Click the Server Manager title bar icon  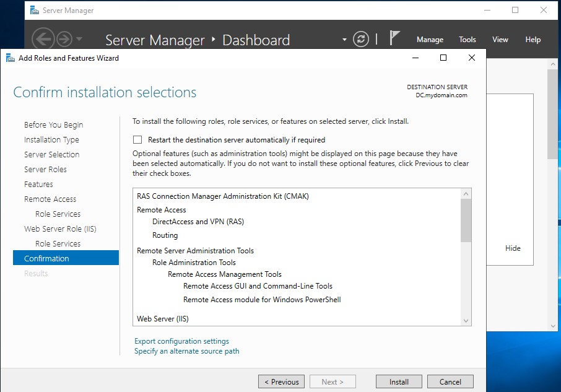[34, 11]
